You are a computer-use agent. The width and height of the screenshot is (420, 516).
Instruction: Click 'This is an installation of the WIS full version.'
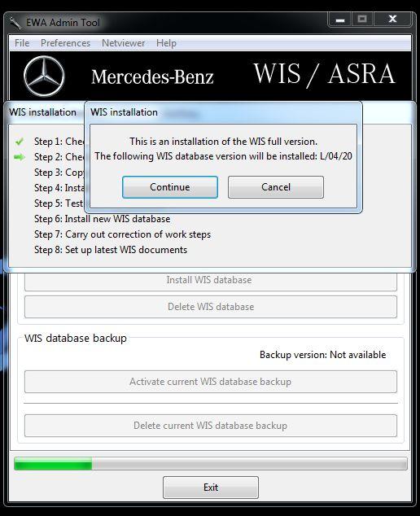tap(224, 142)
